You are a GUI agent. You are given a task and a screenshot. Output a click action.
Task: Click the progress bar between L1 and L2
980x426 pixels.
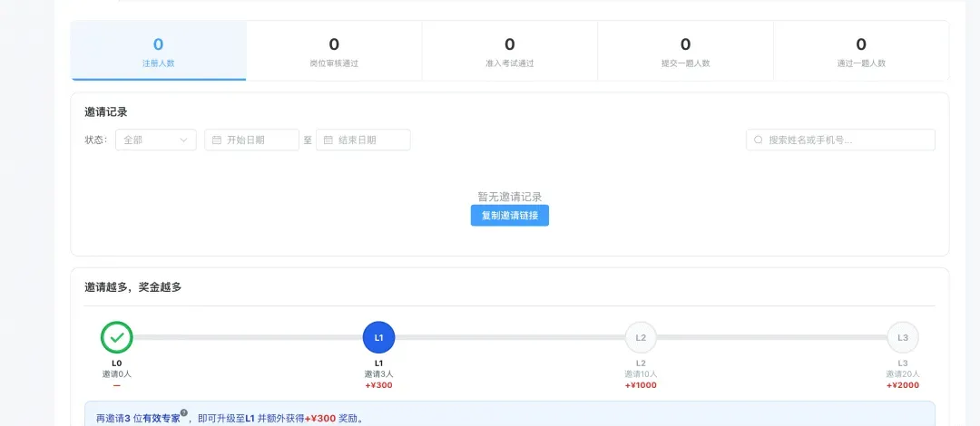click(x=509, y=337)
